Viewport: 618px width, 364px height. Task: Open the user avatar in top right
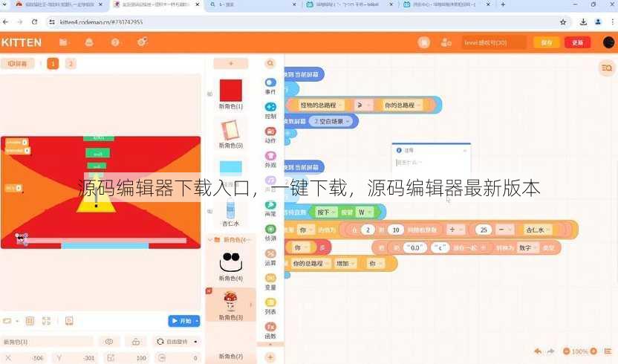coord(608,42)
